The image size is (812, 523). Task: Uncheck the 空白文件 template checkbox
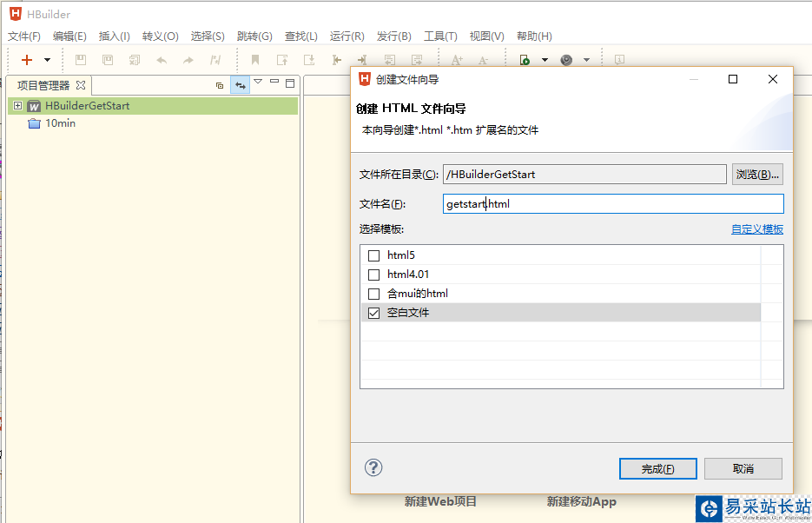pos(374,313)
